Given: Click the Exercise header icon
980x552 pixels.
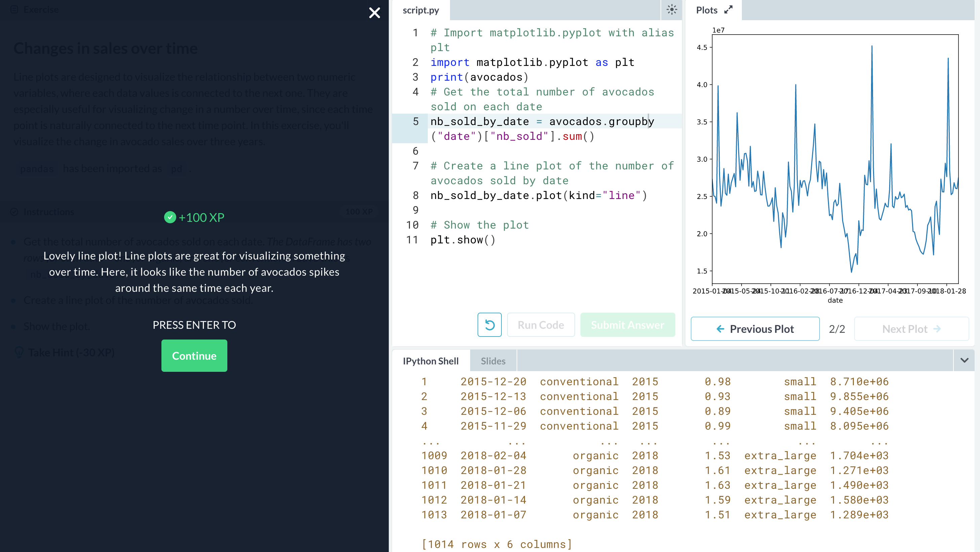Looking at the screenshot, I should [14, 9].
